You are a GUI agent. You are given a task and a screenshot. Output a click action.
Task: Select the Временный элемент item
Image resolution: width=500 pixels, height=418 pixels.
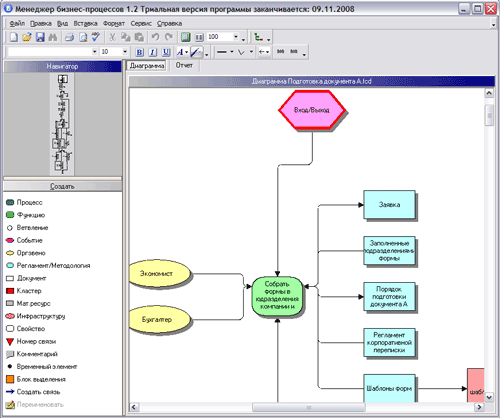pos(47,367)
